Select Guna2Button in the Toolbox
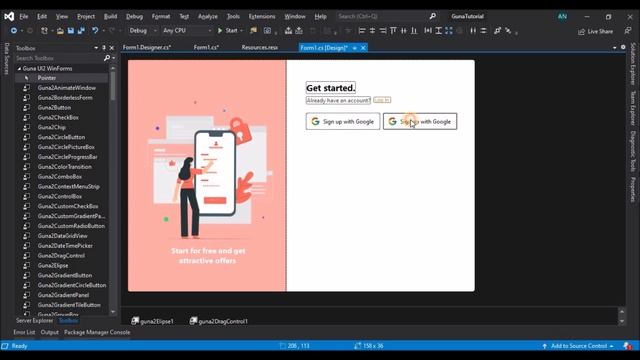 click(x=54, y=107)
